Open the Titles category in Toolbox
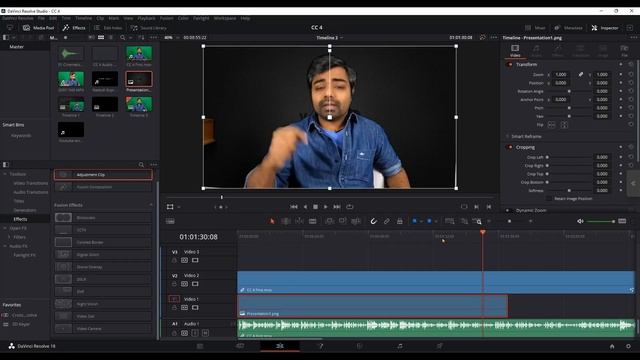The image size is (640, 360). (x=19, y=201)
